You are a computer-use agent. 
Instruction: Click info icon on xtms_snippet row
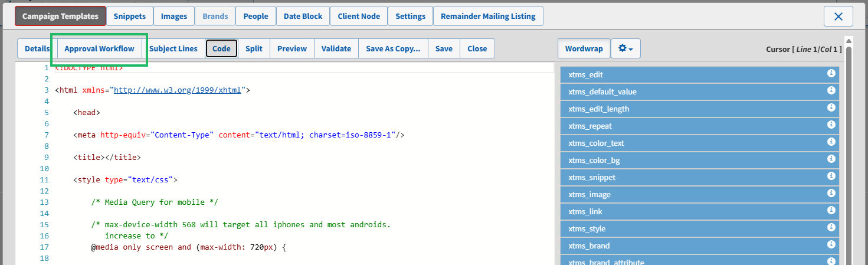[831, 176]
